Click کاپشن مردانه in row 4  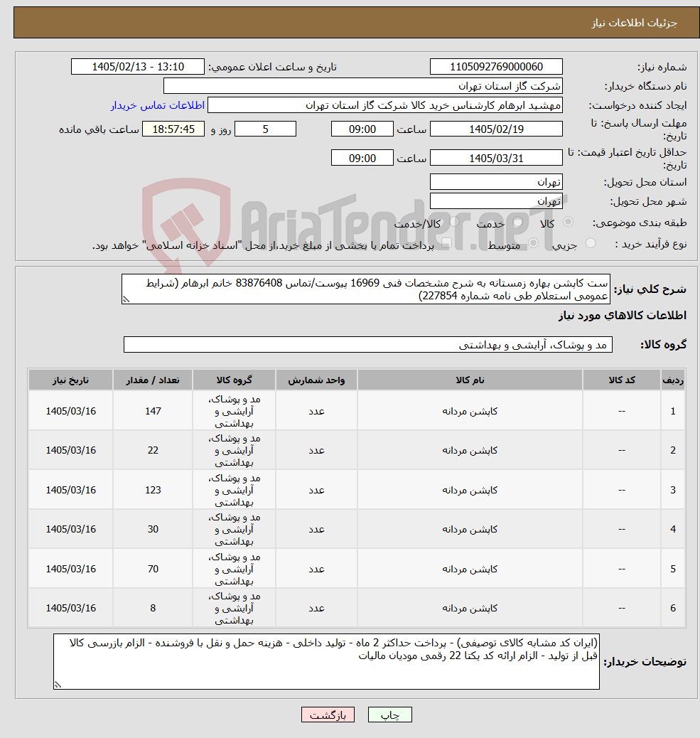pos(470,530)
